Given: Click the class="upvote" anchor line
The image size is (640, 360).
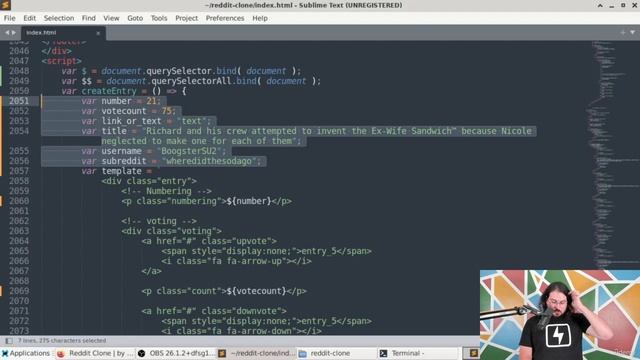Looking at the screenshot, I should click(209, 241).
